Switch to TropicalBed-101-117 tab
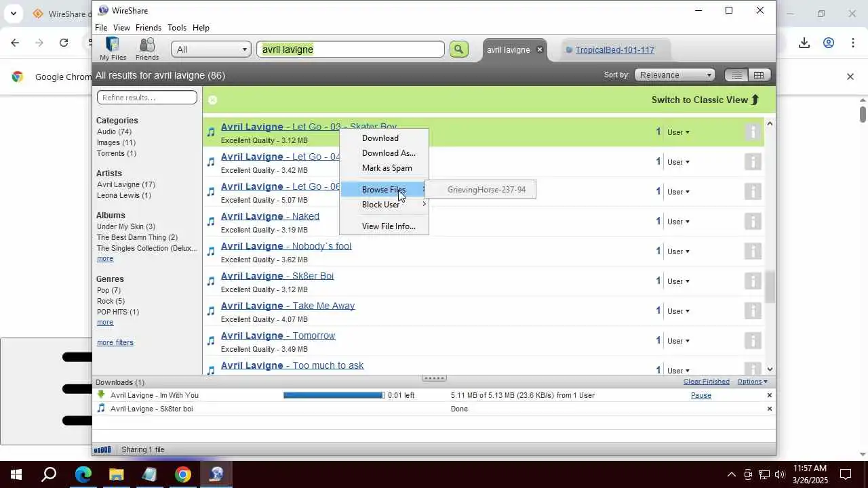 coord(614,49)
